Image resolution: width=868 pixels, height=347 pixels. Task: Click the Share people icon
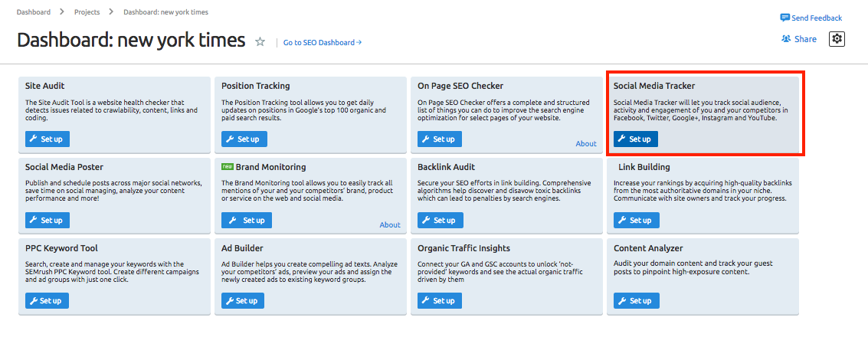click(x=786, y=39)
